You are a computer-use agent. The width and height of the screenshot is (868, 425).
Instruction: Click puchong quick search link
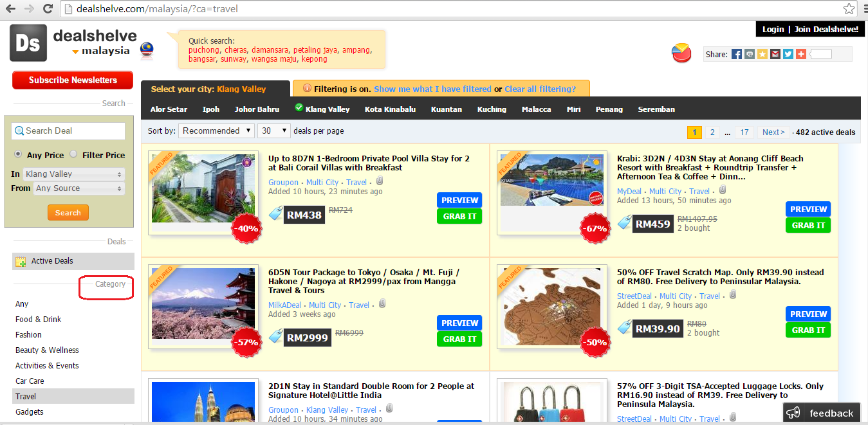[204, 50]
